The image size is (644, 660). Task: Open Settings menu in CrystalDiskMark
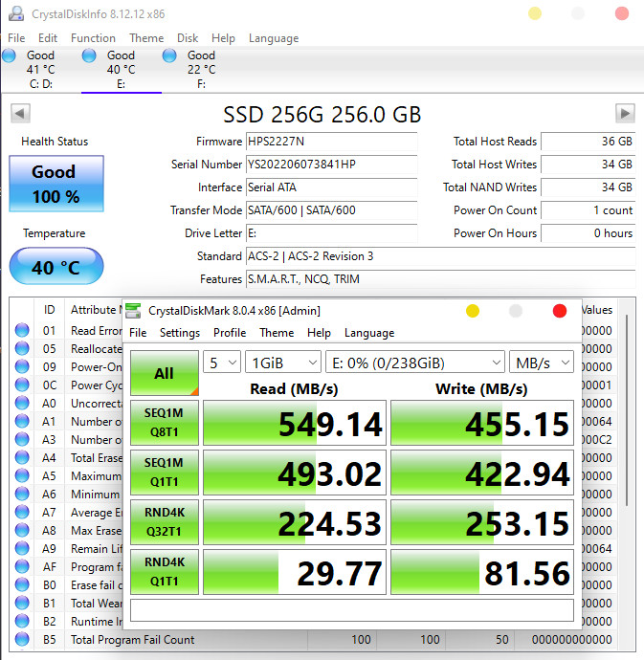coord(180,333)
